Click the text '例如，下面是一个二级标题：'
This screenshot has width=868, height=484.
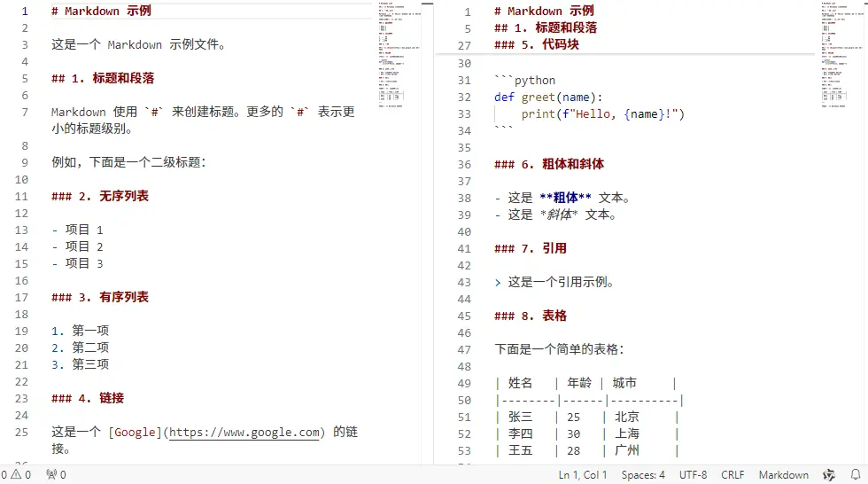coord(128,163)
